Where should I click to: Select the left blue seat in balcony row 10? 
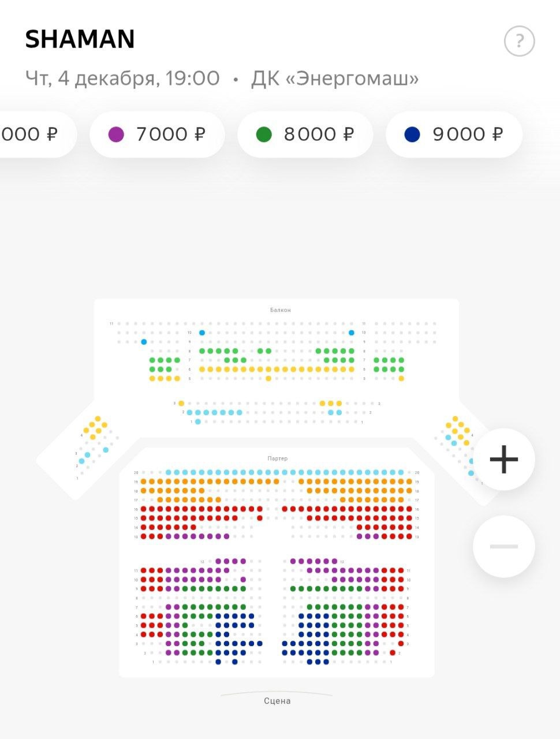coord(202,333)
